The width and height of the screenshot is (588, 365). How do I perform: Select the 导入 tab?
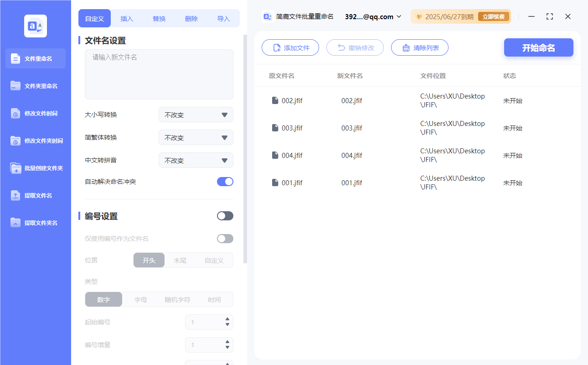click(x=224, y=18)
